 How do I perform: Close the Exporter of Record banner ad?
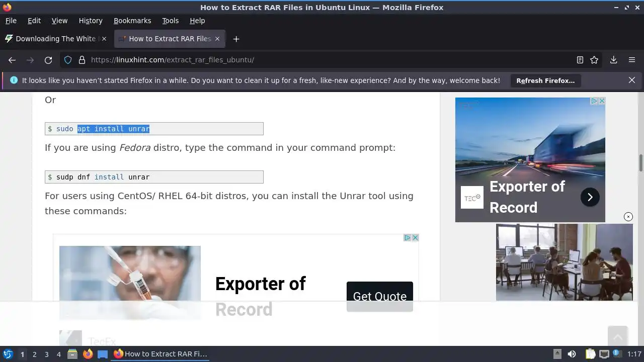(x=415, y=238)
